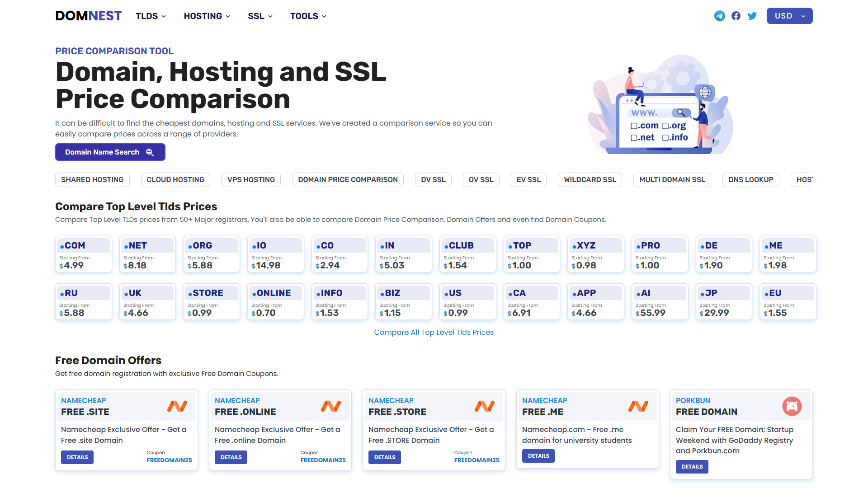Click DETAILS button on FREE .STORE card

click(384, 457)
